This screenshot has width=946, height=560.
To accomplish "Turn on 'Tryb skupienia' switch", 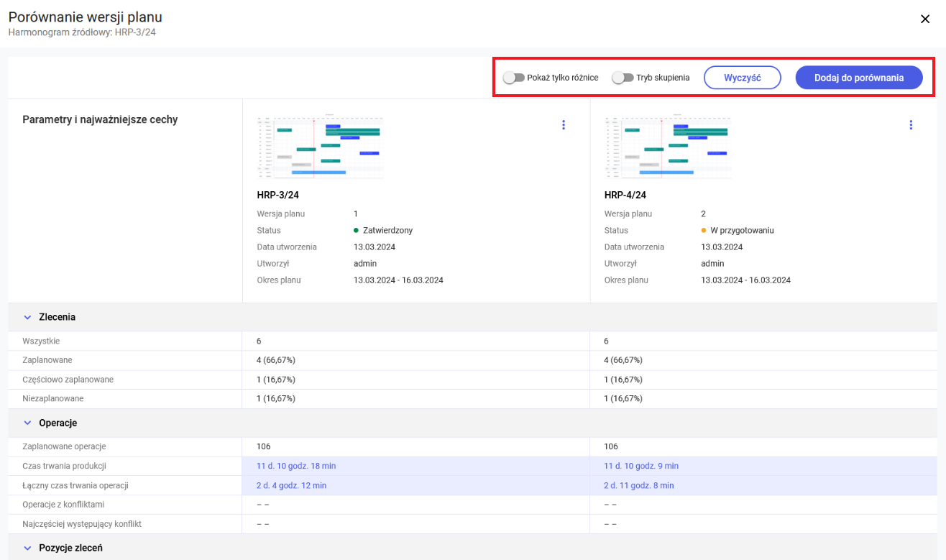I will pos(623,78).
